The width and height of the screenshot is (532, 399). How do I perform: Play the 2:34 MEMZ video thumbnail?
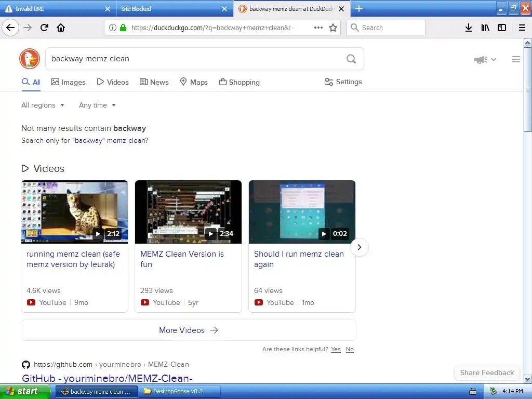tap(188, 212)
